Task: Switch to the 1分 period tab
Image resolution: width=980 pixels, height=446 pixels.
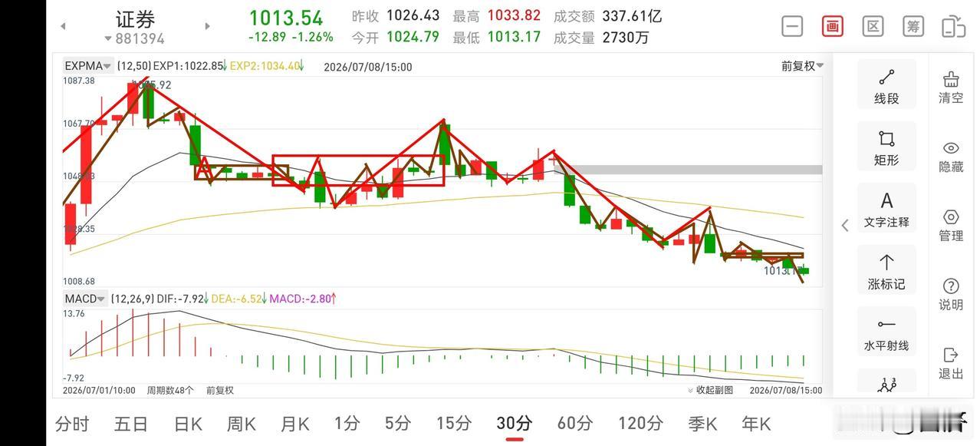Action: pos(347,424)
